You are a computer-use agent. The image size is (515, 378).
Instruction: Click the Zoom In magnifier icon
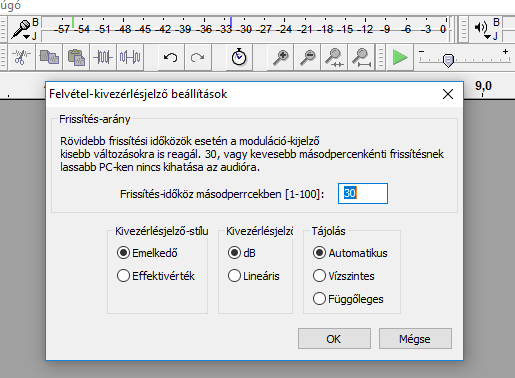pos(280,57)
